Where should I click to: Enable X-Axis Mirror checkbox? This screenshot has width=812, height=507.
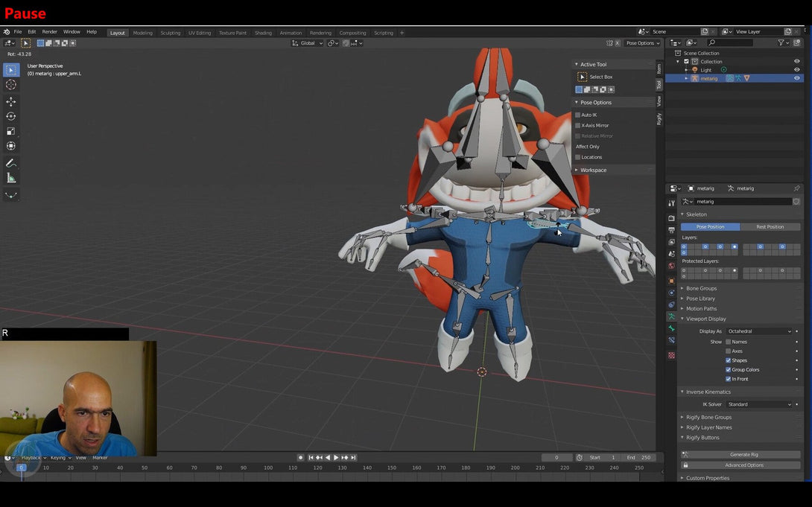(578, 125)
